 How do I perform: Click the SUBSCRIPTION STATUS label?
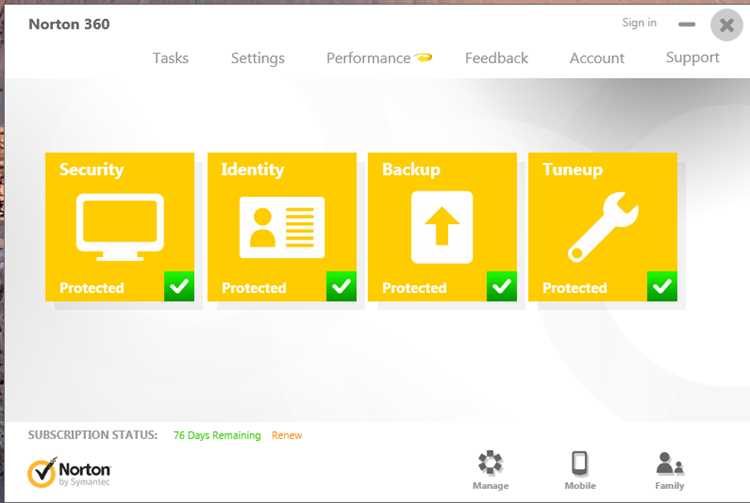[x=92, y=435]
